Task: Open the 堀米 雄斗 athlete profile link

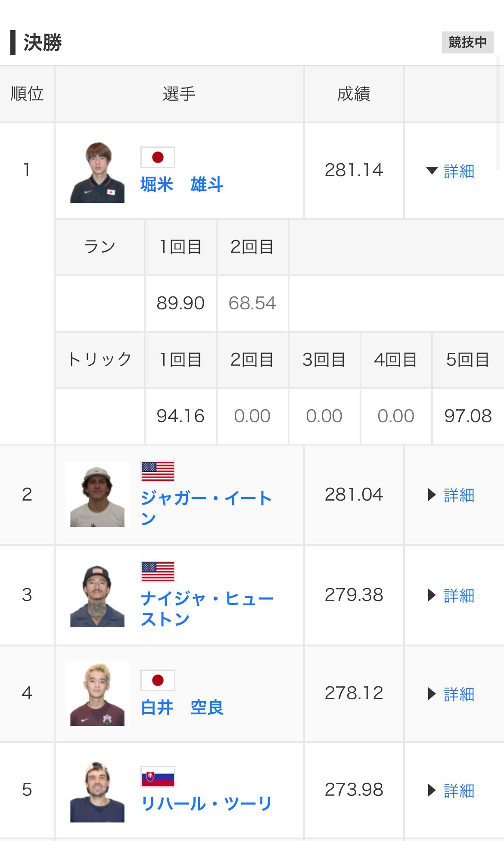Action: (182, 184)
